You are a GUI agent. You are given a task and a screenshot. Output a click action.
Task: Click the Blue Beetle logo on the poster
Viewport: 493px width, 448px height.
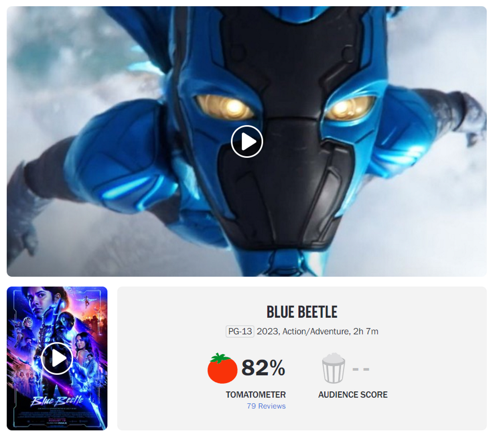point(57,400)
